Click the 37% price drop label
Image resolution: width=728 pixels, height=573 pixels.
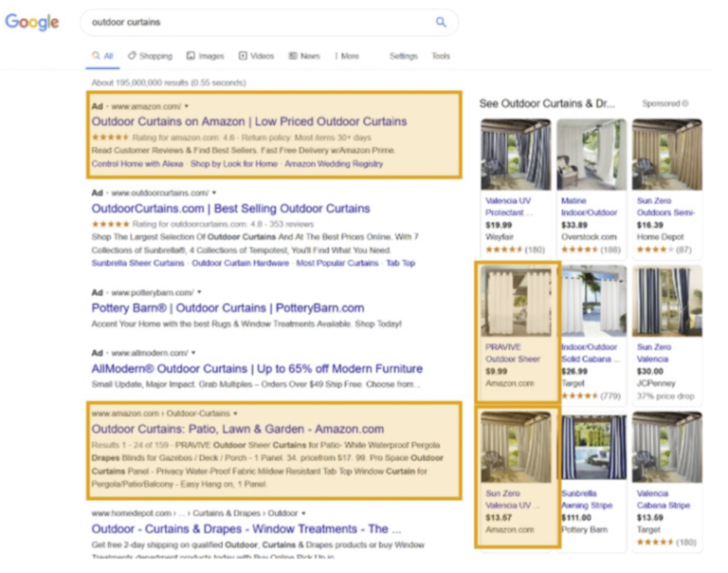tap(666, 396)
